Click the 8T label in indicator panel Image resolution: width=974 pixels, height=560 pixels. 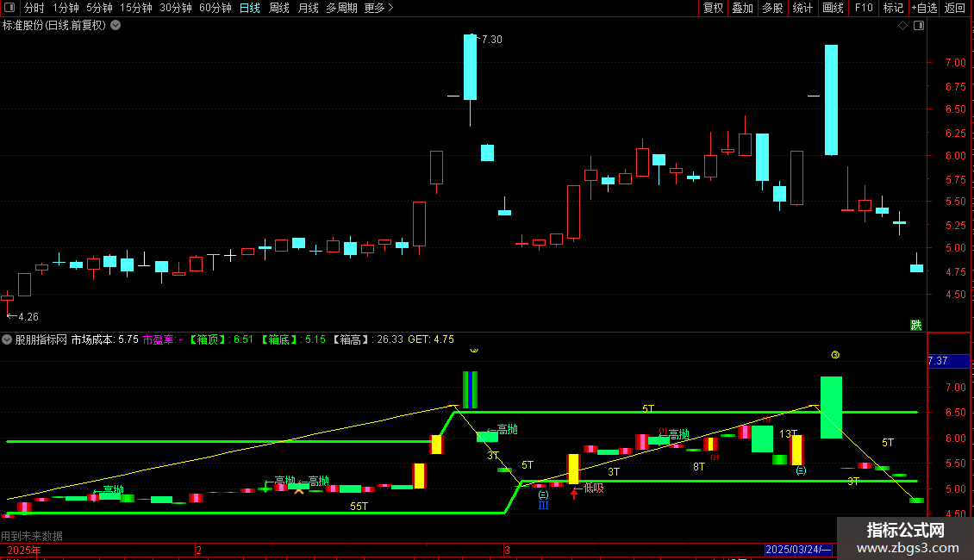pyautogui.click(x=699, y=467)
